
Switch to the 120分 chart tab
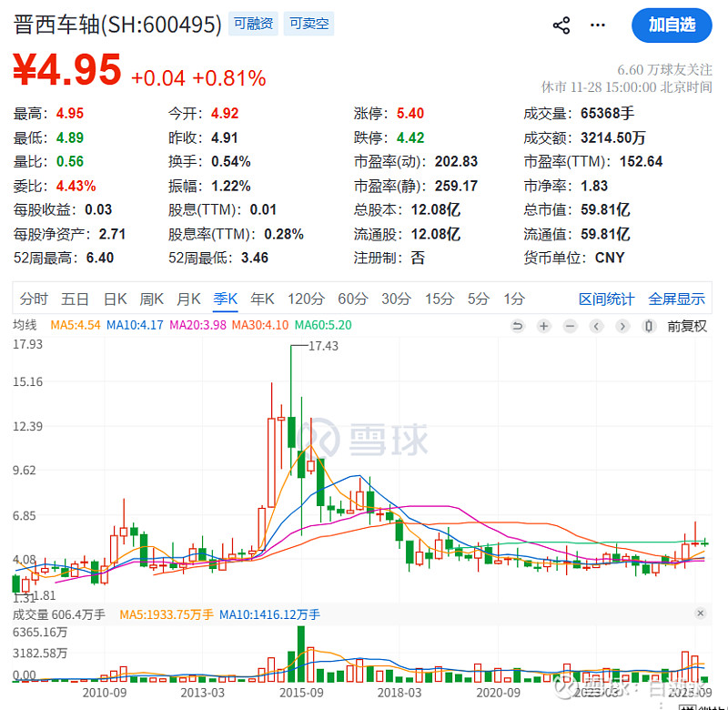pos(306,299)
